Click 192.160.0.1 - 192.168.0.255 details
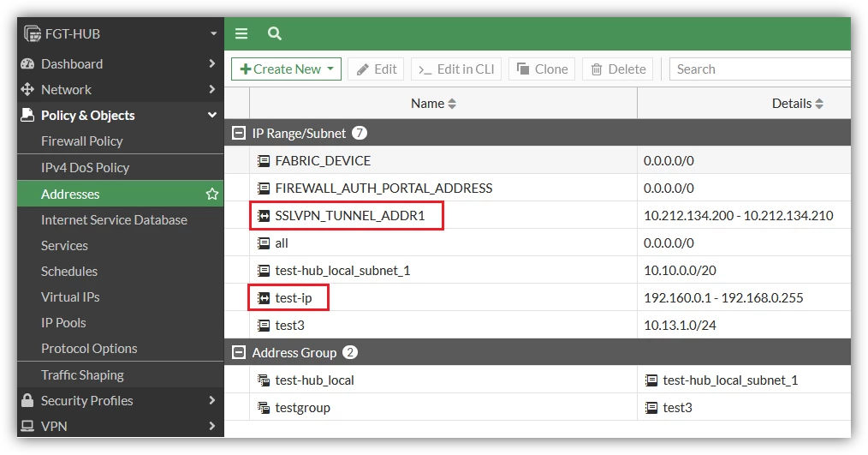 [x=723, y=298]
